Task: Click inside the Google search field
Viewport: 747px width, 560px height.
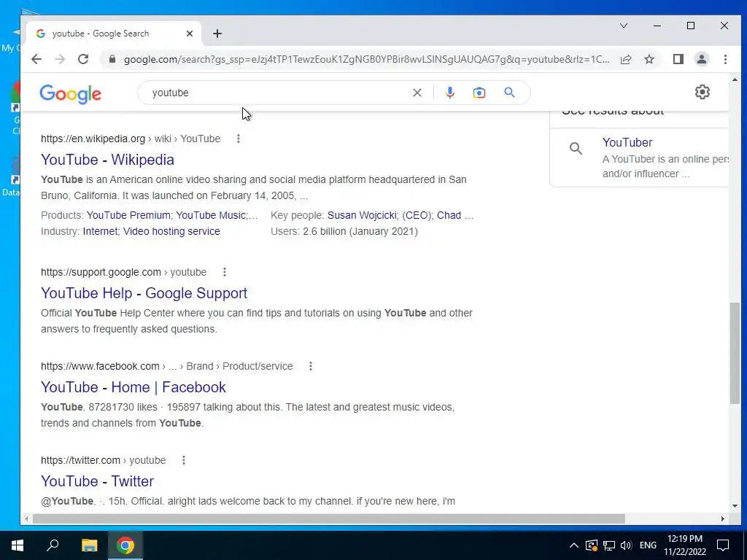Action: (279, 93)
